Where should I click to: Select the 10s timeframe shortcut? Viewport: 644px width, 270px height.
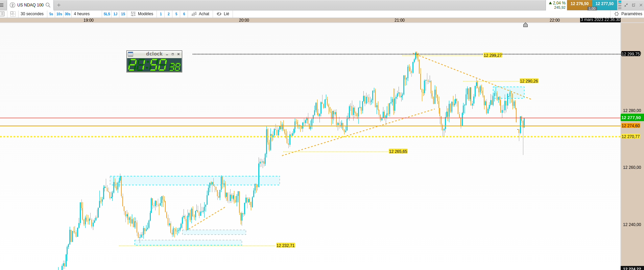point(59,14)
